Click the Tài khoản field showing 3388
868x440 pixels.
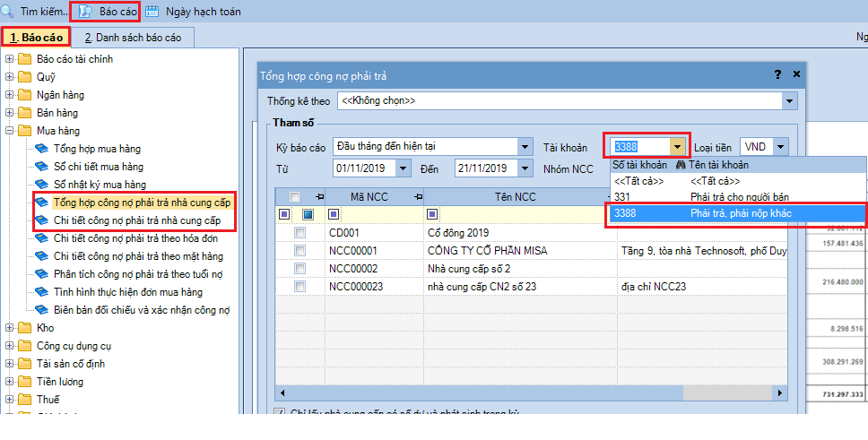tap(641, 147)
